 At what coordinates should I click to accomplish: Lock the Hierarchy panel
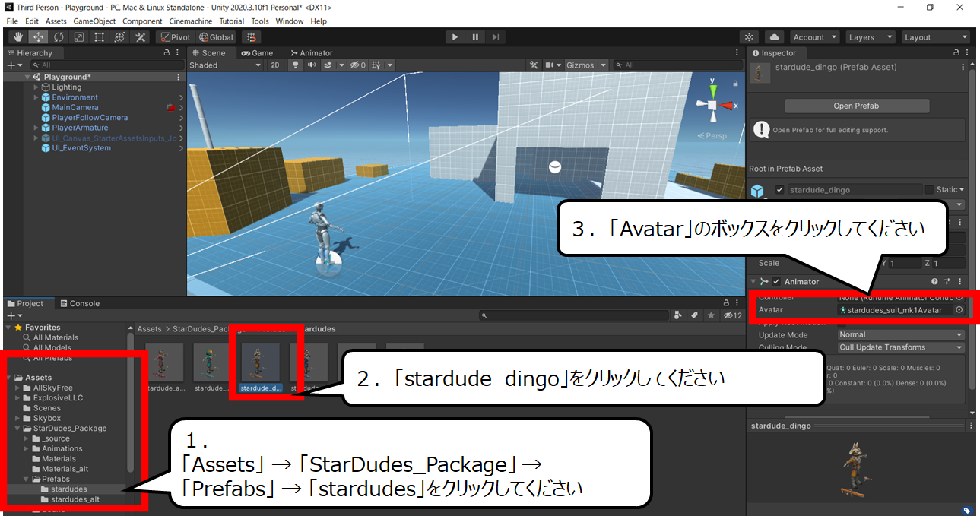click(x=167, y=53)
